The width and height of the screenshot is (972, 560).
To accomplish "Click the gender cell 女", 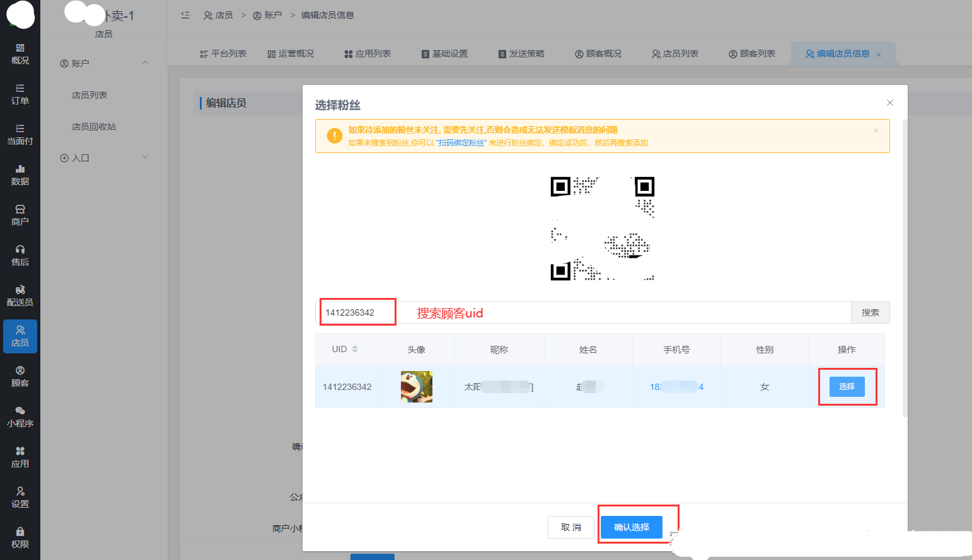I will [x=765, y=387].
